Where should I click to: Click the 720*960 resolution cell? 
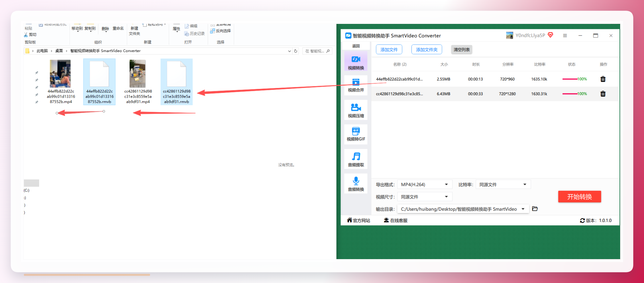click(507, 79)
